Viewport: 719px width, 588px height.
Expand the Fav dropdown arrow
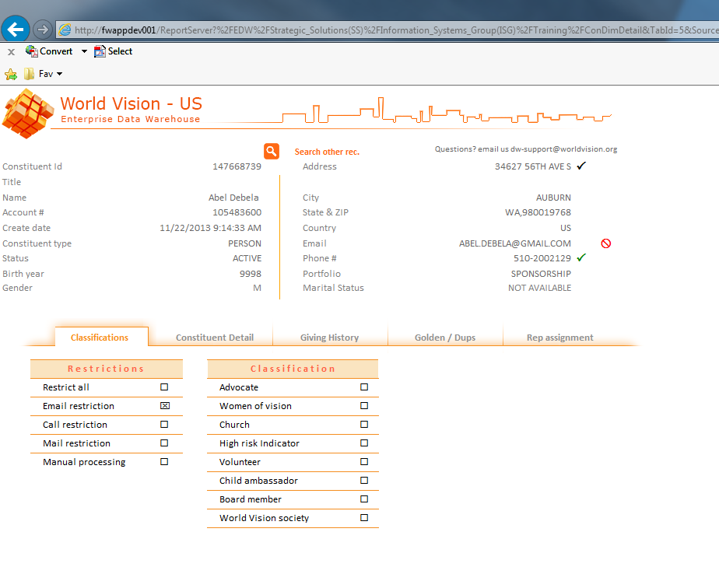tap(60, 74)
